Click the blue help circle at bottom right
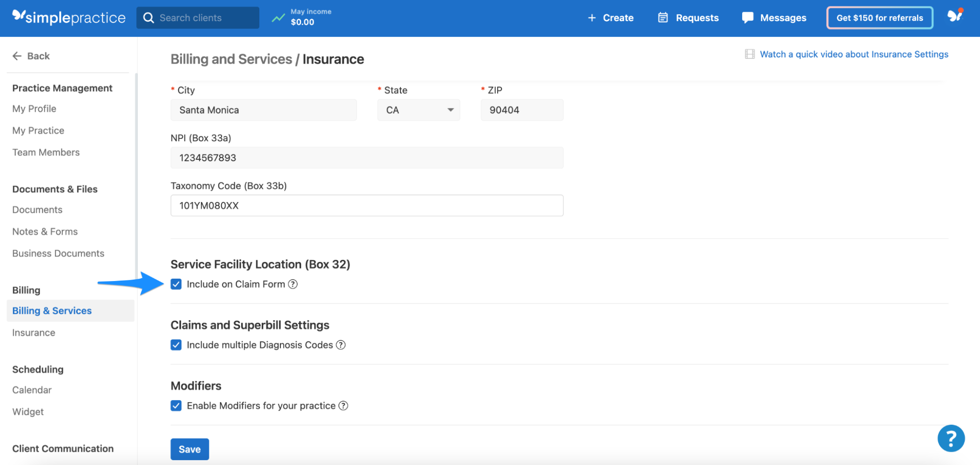The image size is (980, 465). tap(951, 438)
